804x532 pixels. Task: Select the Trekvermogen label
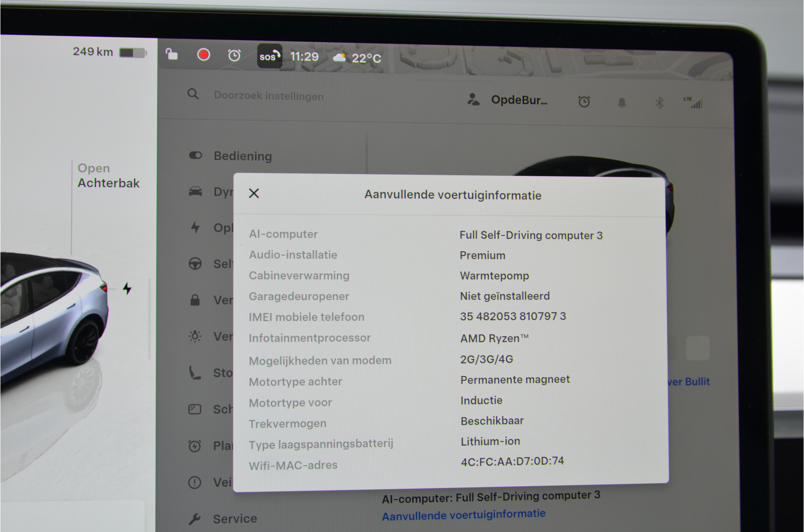point(288,424)
